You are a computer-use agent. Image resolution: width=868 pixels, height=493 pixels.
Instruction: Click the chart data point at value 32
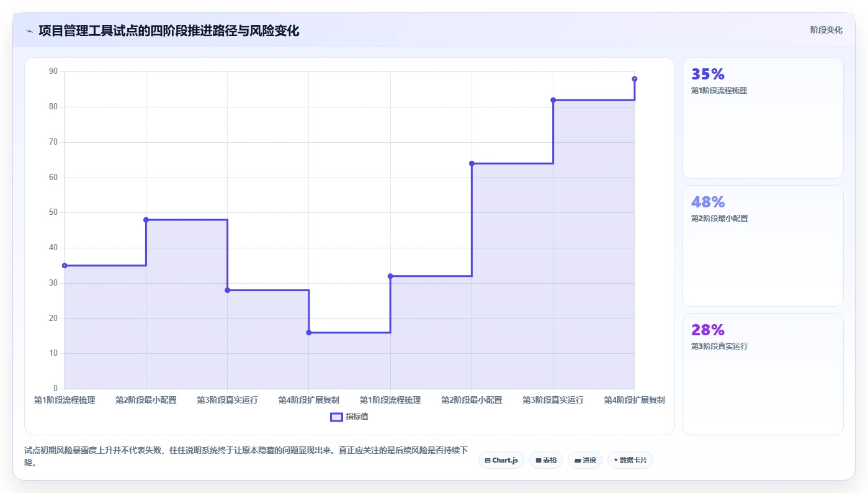(390, 276)
